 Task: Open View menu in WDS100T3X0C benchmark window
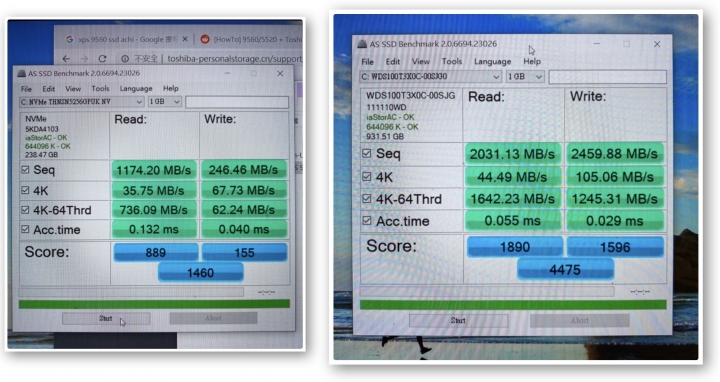pos(421,62)
